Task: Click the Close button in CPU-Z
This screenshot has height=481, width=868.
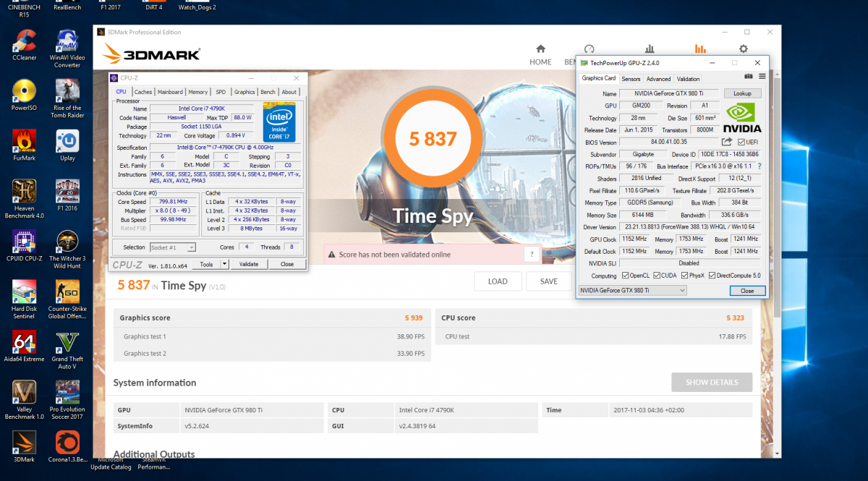Action: tap(287, 264)
